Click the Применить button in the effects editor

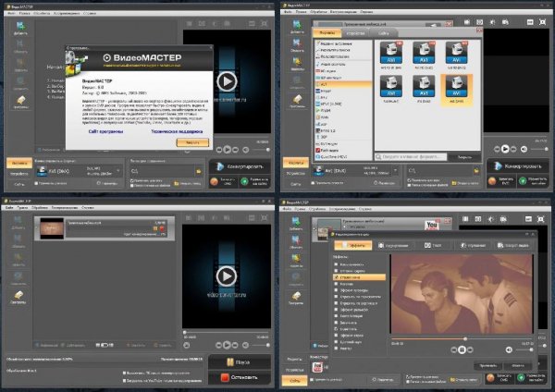(x=487, y=365)
